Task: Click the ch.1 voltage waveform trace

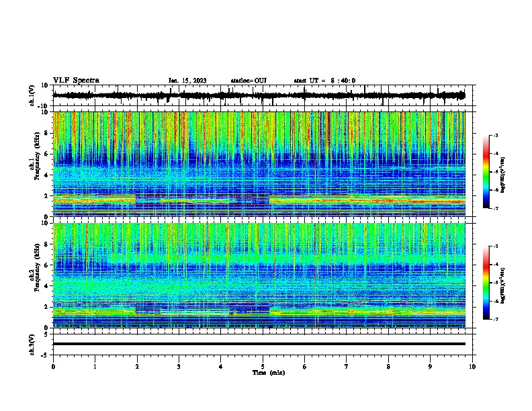Action: pyautogui.click(x=259, y=95)
